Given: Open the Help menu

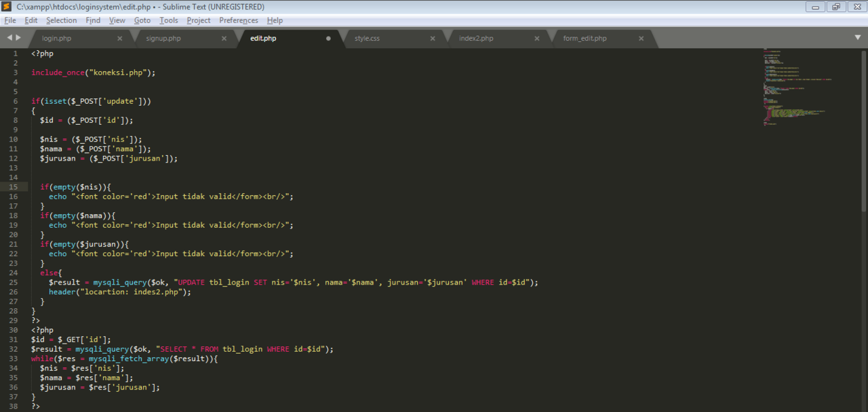Looking at the screenshot, I should point(275,20).
